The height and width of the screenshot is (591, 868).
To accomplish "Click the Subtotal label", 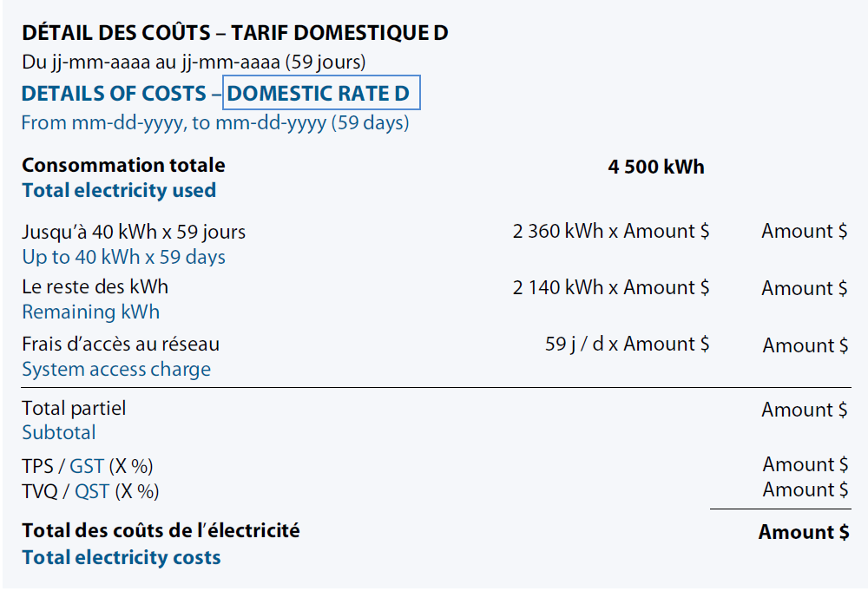I will click(x=59, y=432).
